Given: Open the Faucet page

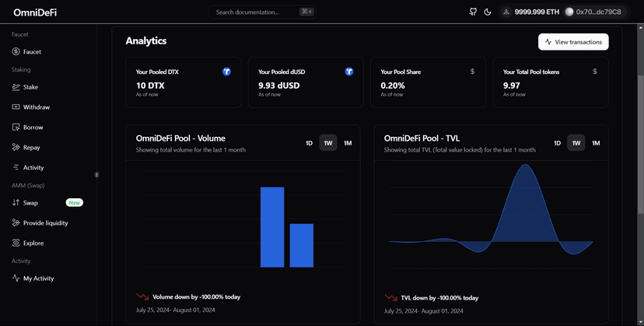Looking at the screenshot, I should 32,52.
